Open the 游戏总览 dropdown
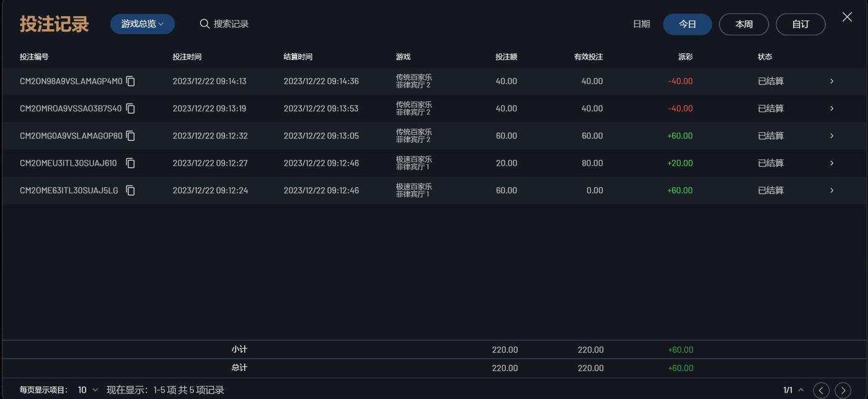 [x=143, y=24]
